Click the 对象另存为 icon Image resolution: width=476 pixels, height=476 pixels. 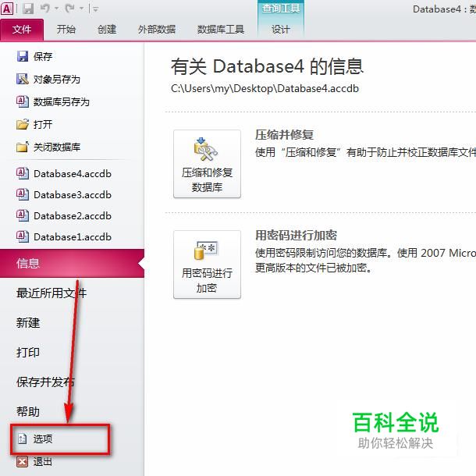pos(23,80)
